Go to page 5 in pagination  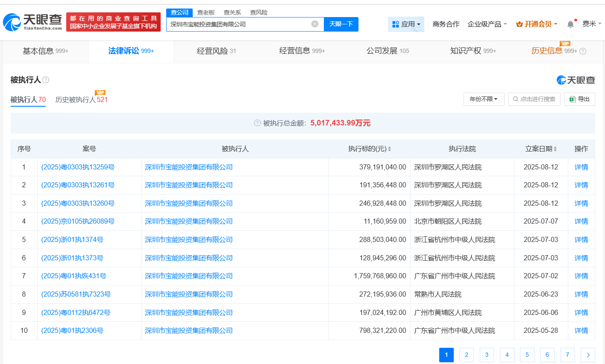tap(527, 355)
